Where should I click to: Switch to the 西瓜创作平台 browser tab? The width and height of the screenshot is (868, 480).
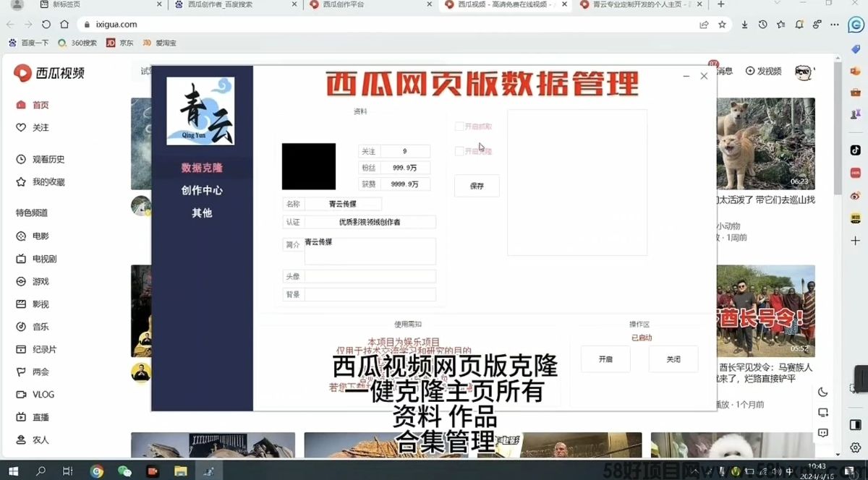(343, 4)
